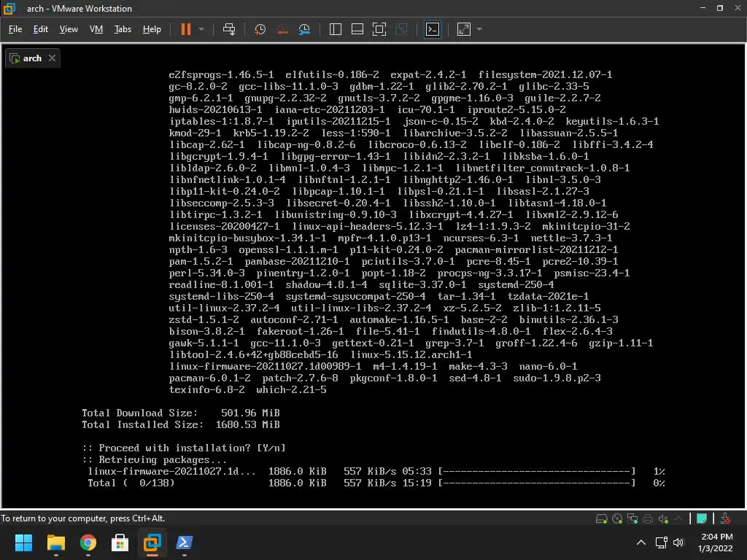
Task: Toggle the thumbnail bar view
Action: click(357, 29)
